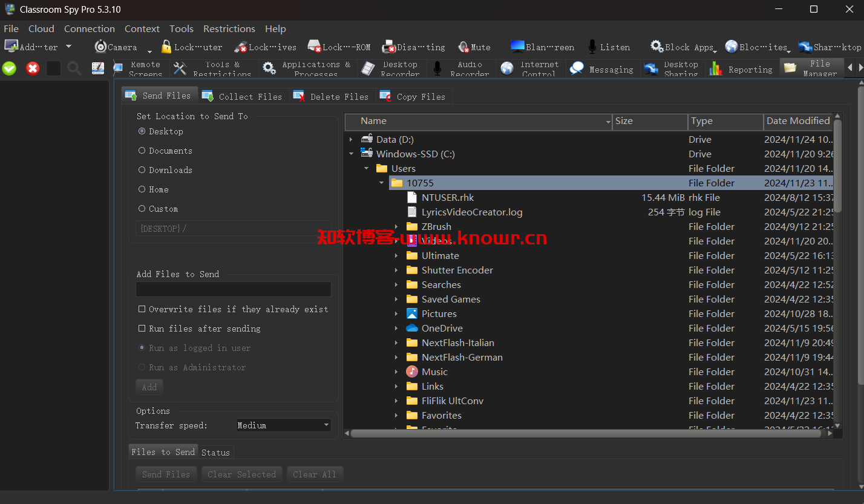Enable Overwrite files if they already exist
Screen dimensions: 864x504
[x=142, y=309]
